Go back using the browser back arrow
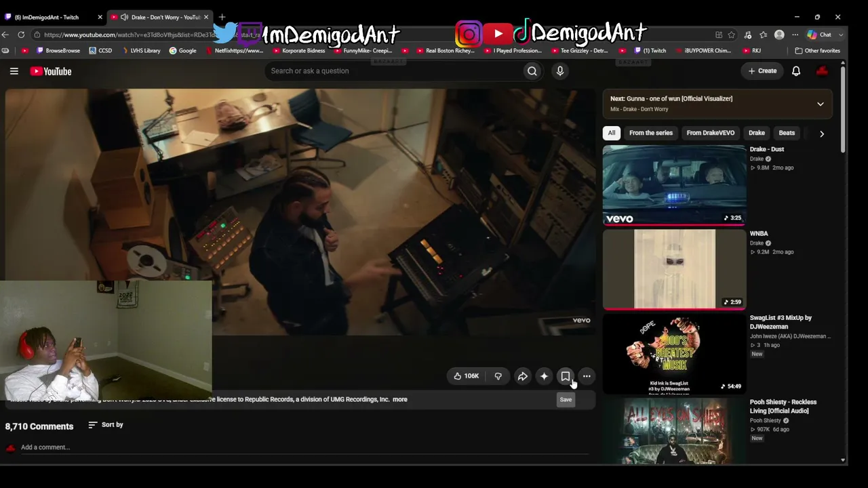Image resolution: width=868 pixels, height=488 pixels. pyautogui.click(x=5, y=35)
